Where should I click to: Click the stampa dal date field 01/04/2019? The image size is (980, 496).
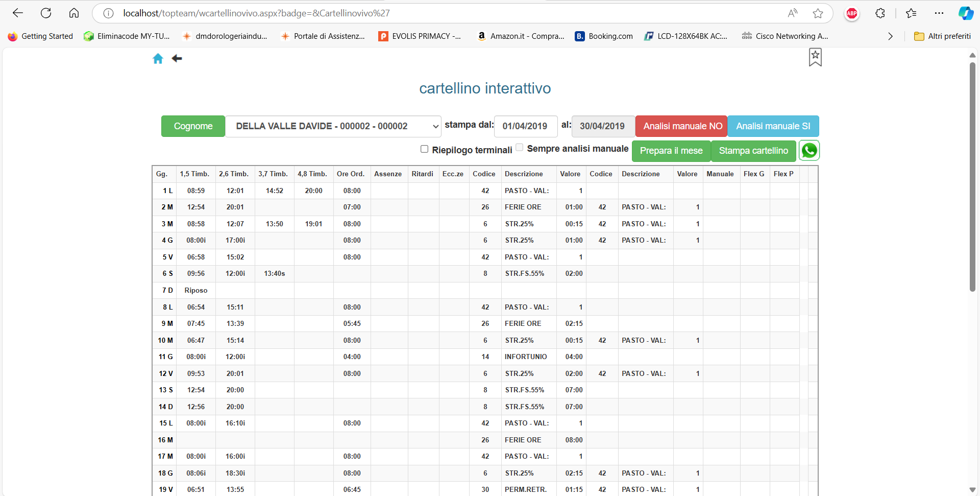click(526, 126)
